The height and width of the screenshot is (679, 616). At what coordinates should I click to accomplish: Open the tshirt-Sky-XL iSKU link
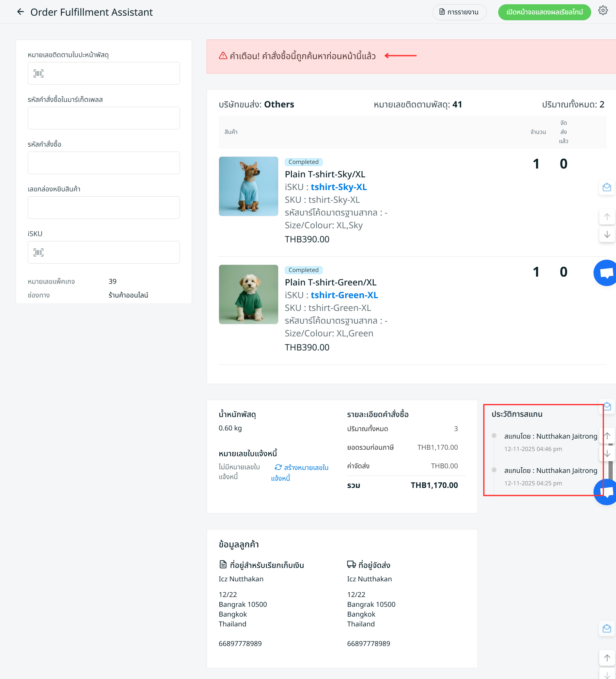click(338, 187)
